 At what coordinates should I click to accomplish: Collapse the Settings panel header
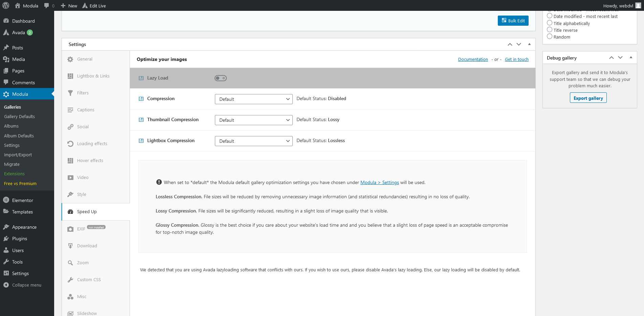click(529, 44)
